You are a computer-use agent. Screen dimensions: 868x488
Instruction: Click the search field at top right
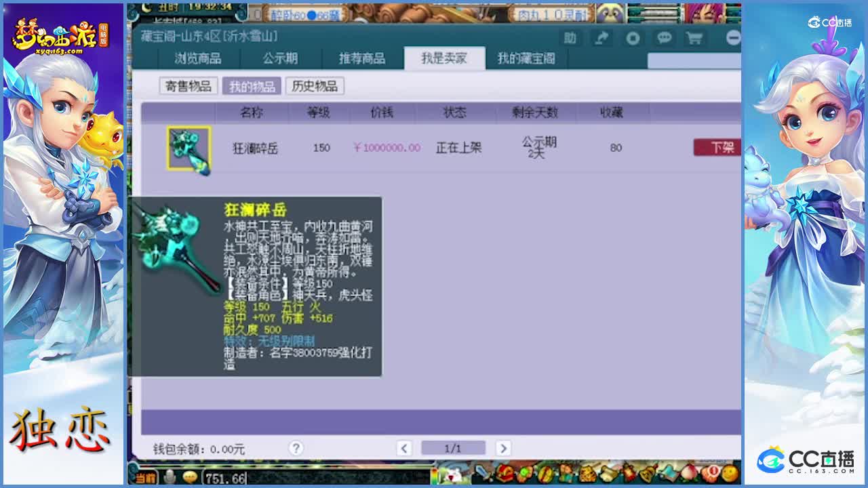click(x=694, y=60)
